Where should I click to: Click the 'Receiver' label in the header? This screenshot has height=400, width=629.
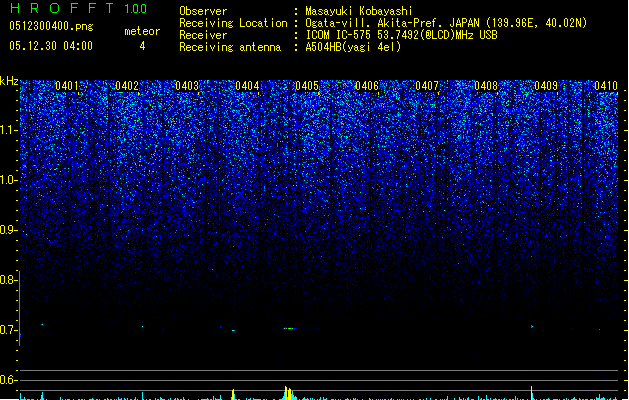point(203,35)
